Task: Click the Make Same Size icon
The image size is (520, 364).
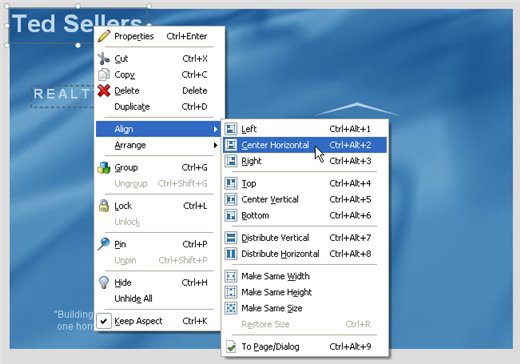Action: [x=231, y=308]
